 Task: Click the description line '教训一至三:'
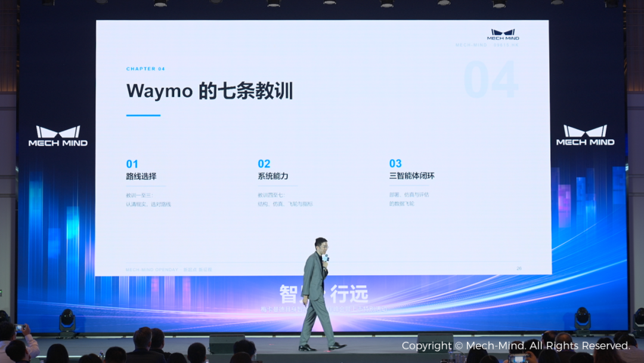pos(139,195)
